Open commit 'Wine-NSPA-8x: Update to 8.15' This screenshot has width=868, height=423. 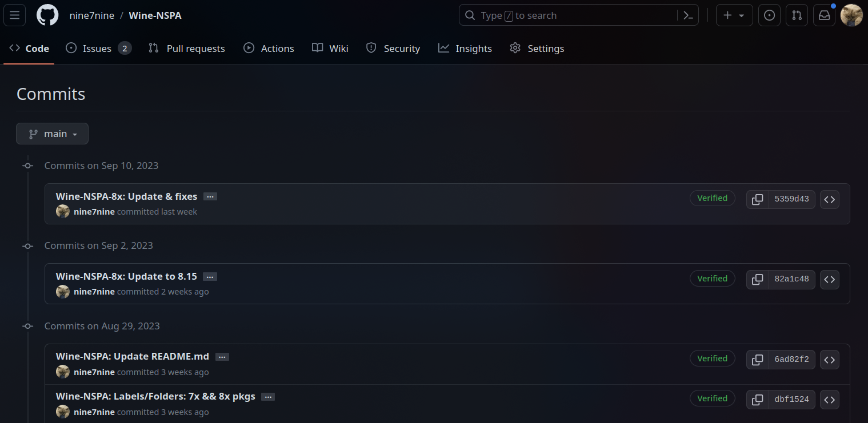[x=126, y=276]
